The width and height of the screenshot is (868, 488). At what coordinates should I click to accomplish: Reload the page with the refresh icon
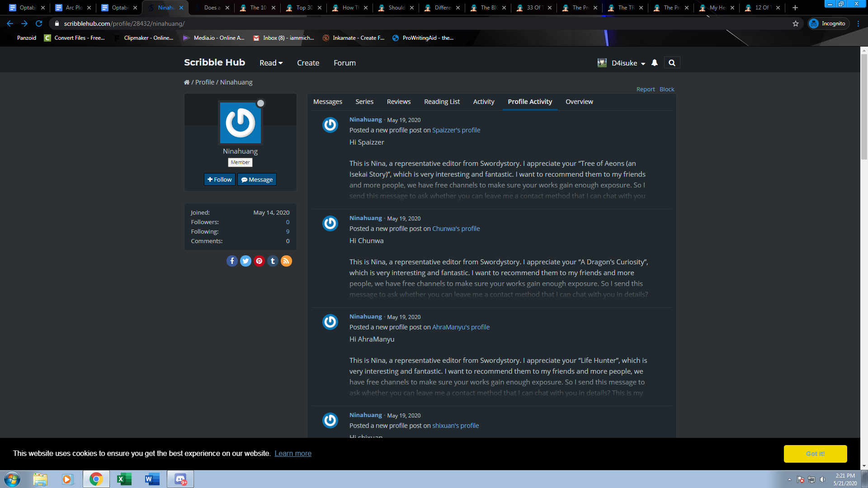39,23
